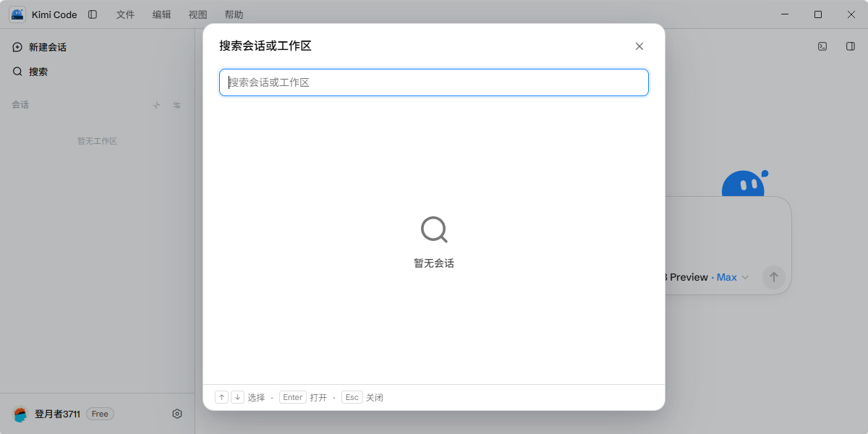This screenshot has width=868, height=434.
Task: Close the search dialog with the X icon
Action: coord(639,46)
